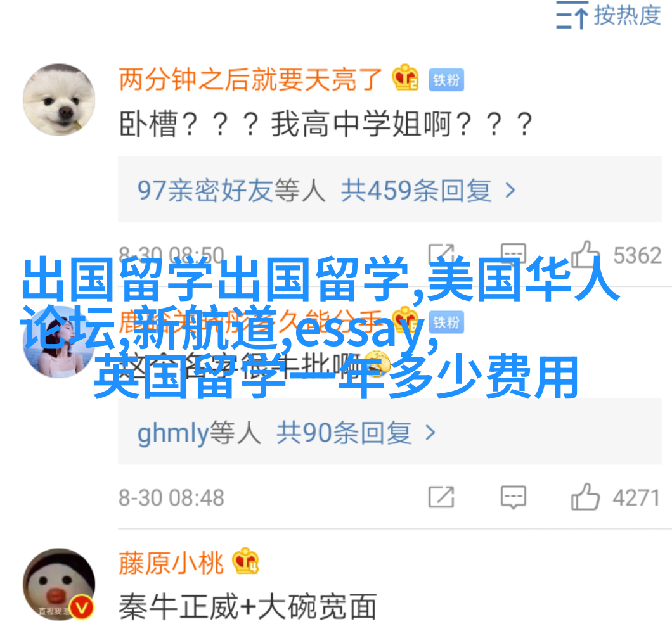Repost first comment using share icon
The width and height of the screenshot is (672, 643).
[441, 254]
